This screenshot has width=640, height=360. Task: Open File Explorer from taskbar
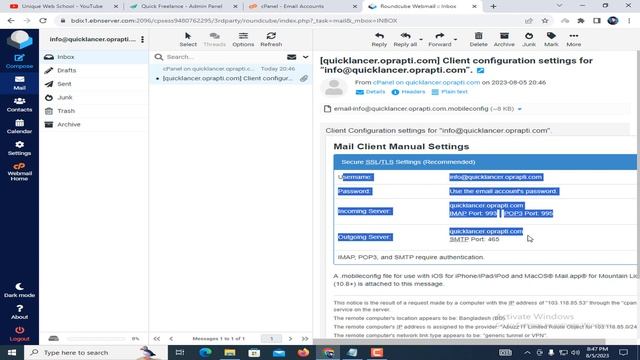tap(230, 352)
